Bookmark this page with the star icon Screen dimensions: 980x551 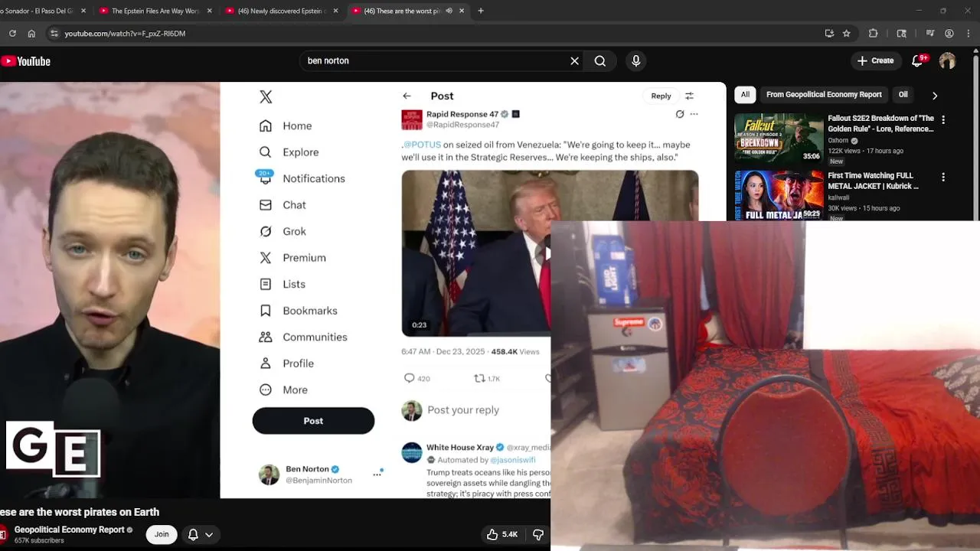(x=847, y=34)
